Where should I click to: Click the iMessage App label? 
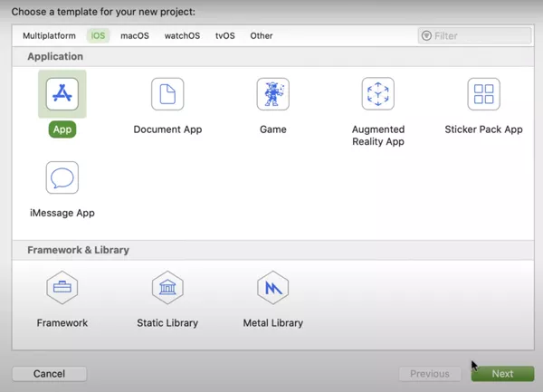point(62,213)
